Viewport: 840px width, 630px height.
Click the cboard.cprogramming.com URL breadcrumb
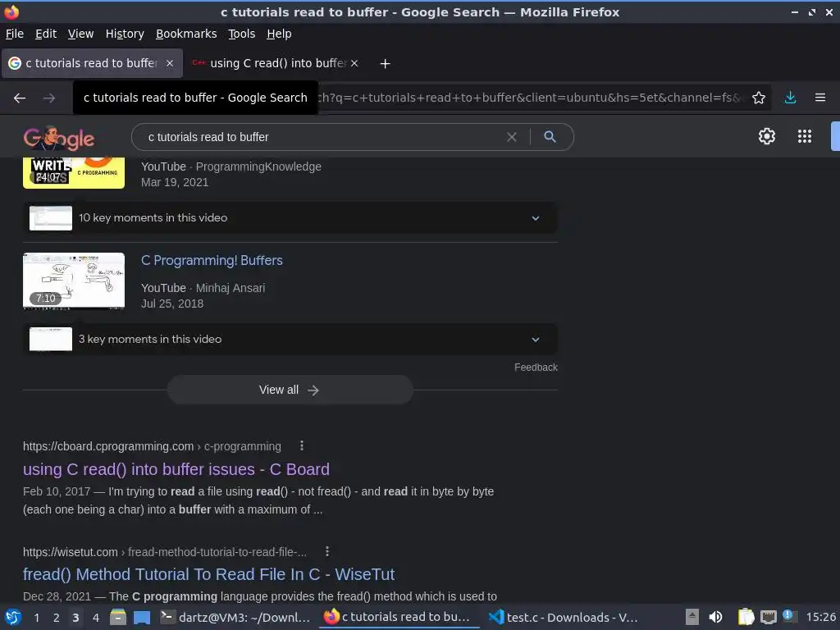(x=152, y=446)
